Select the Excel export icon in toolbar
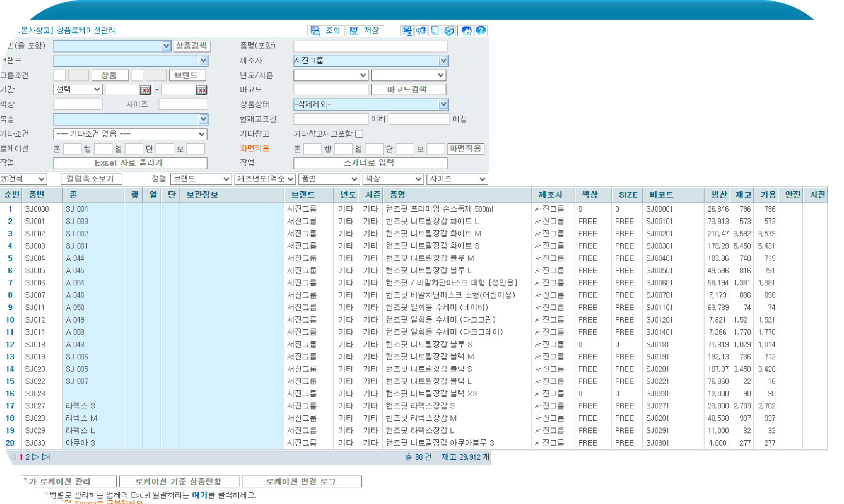This screenshot has width=844, height=504. (x=407, y=30)
